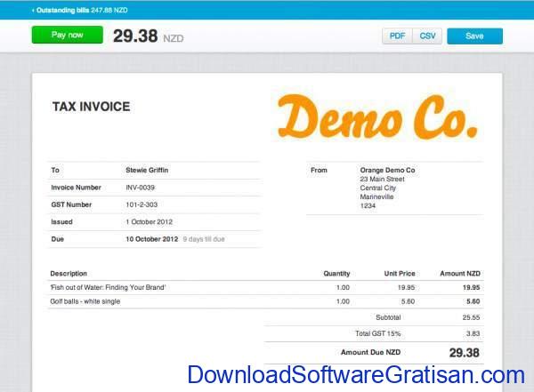Click the green Pay now button
The width and height of the screenshot is (534, 392).
pyautogui.click(x=68, y=35)
